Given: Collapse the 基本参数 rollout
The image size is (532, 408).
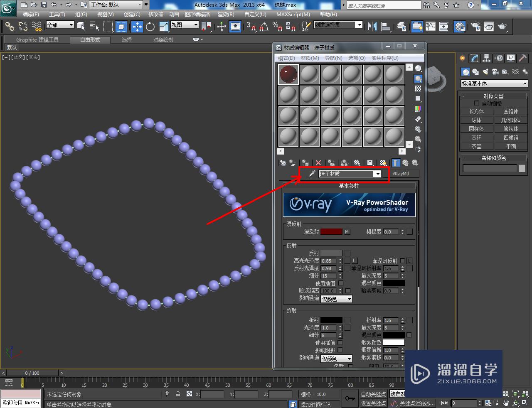Looking at the screenshot, I should coord(349,186).
